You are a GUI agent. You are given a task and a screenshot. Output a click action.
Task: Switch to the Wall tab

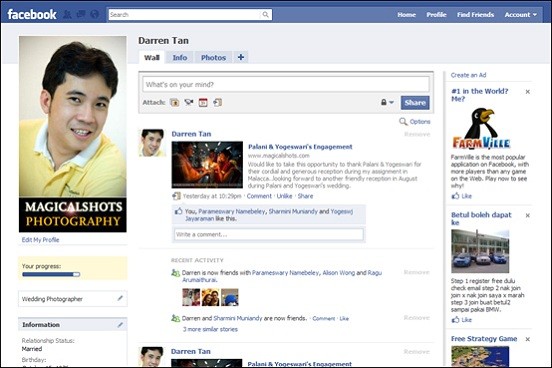click(152, 57)
